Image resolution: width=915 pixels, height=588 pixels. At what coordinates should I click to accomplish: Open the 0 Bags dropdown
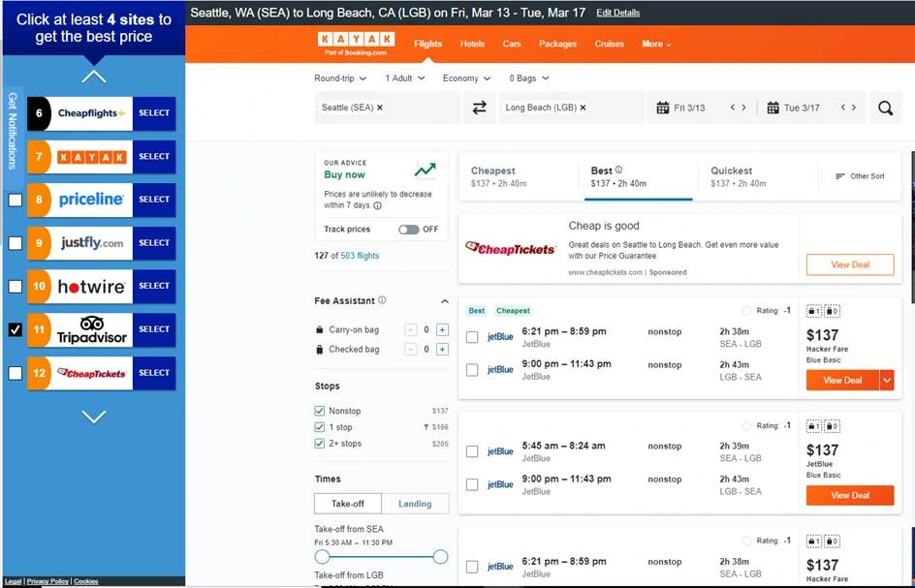pyautogui.click(x=529, y=78)
